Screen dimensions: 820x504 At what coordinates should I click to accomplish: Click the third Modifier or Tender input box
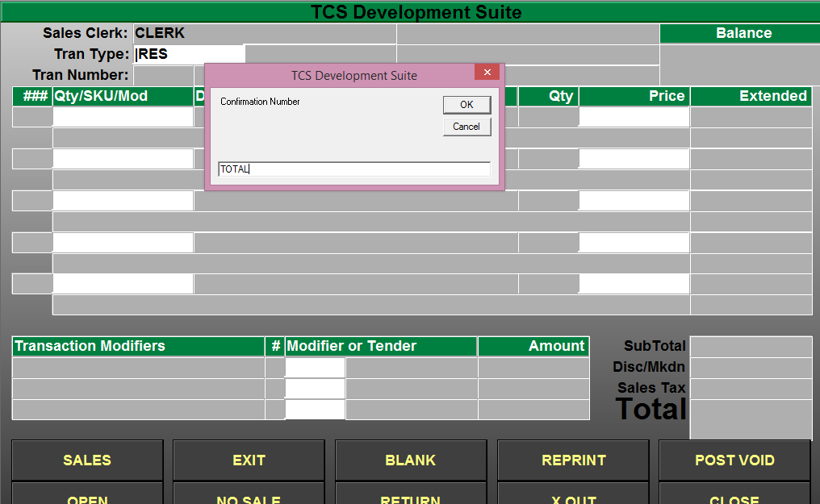point(315,410)
